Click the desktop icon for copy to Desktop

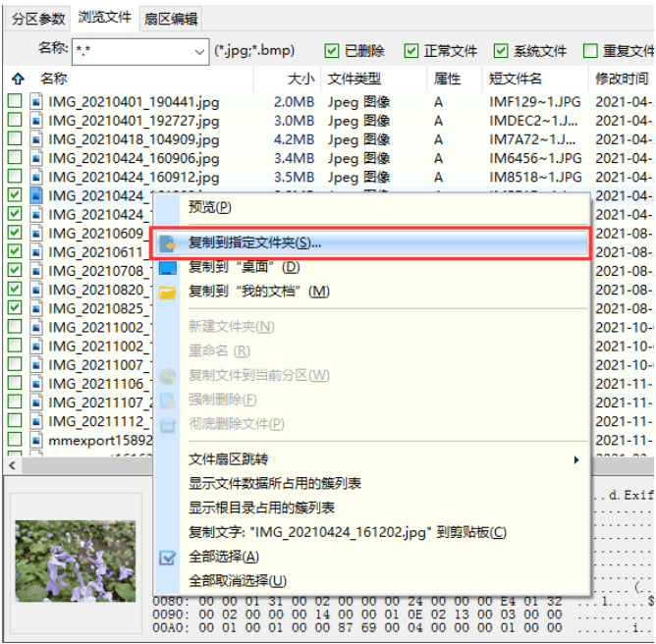[168, 268]
